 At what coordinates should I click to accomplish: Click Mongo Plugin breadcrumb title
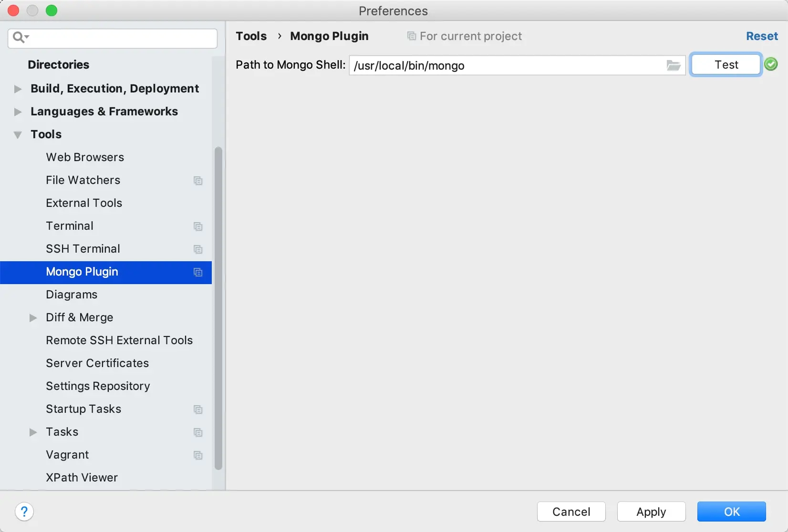click(329, 36)
